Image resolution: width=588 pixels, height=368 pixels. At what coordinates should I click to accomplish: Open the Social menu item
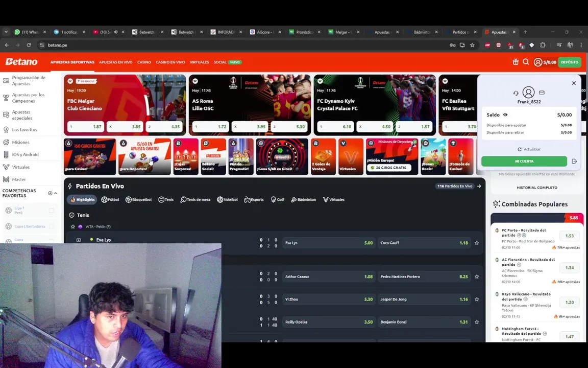(220, 62)
